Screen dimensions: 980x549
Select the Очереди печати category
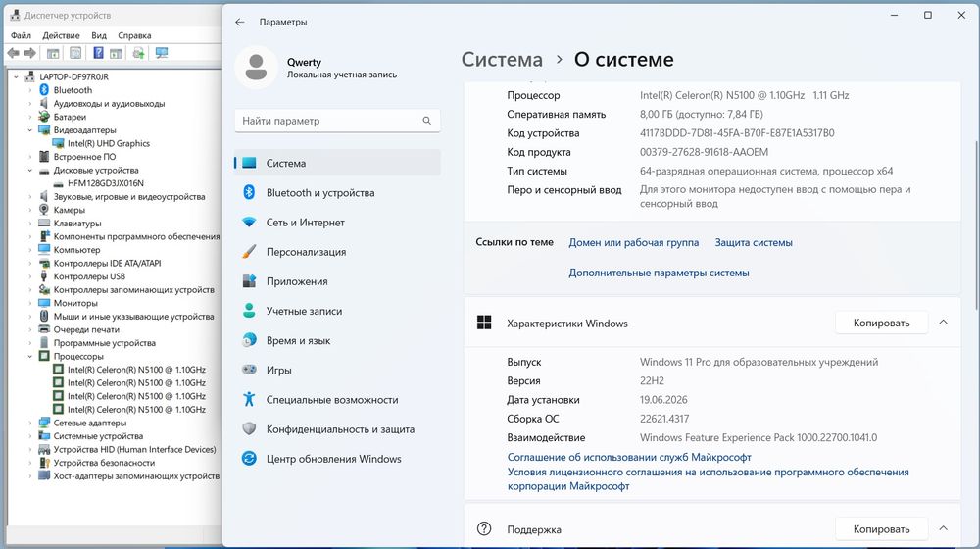click(x=86, y=329)
